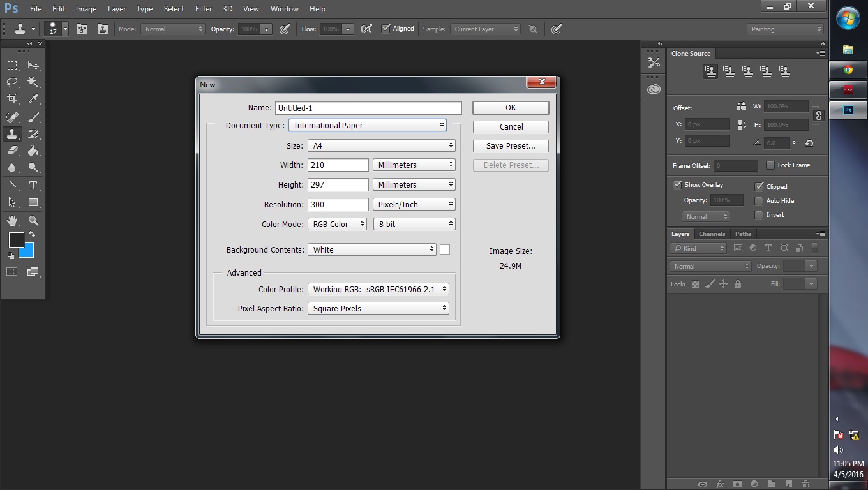
Task: Select the Lasso tool
Action: tap(12, 82)
